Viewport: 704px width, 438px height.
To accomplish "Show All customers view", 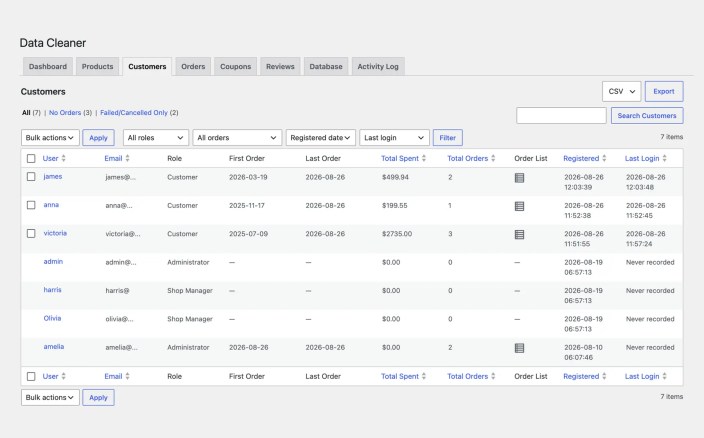I will pyautogui.click(x=26, y=113).
